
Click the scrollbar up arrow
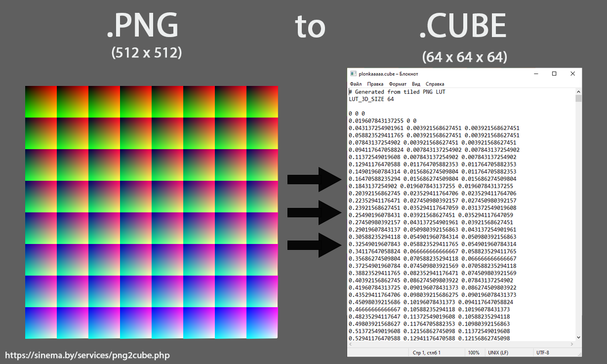click(x=577, y=91)
